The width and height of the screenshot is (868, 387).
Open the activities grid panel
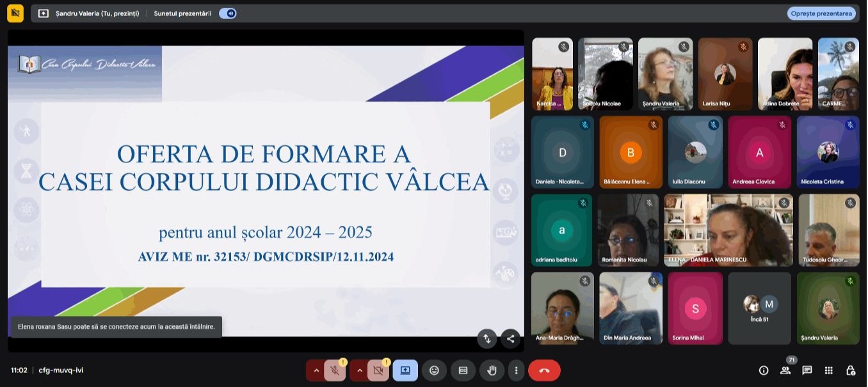pos(828,370)
